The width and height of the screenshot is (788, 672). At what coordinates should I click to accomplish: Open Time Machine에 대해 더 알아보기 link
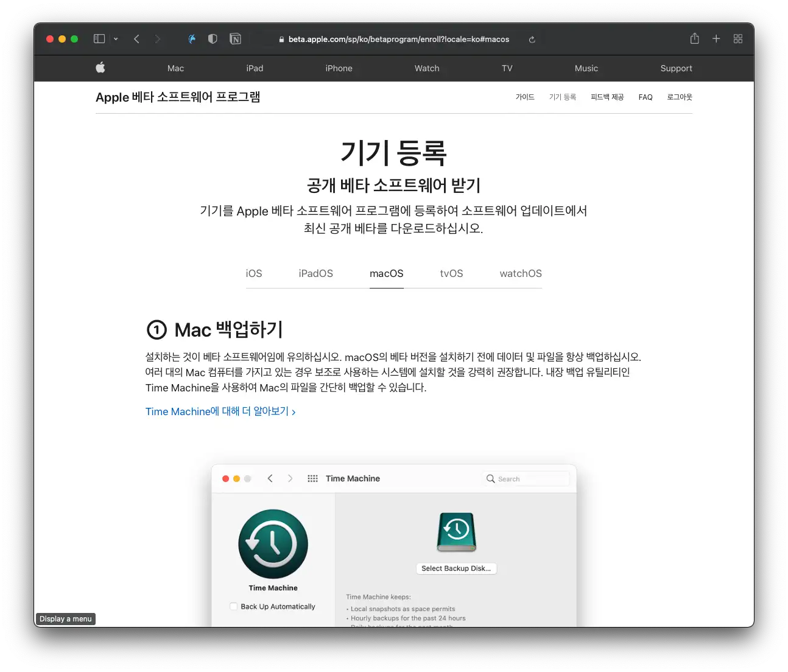pos(220,411)
